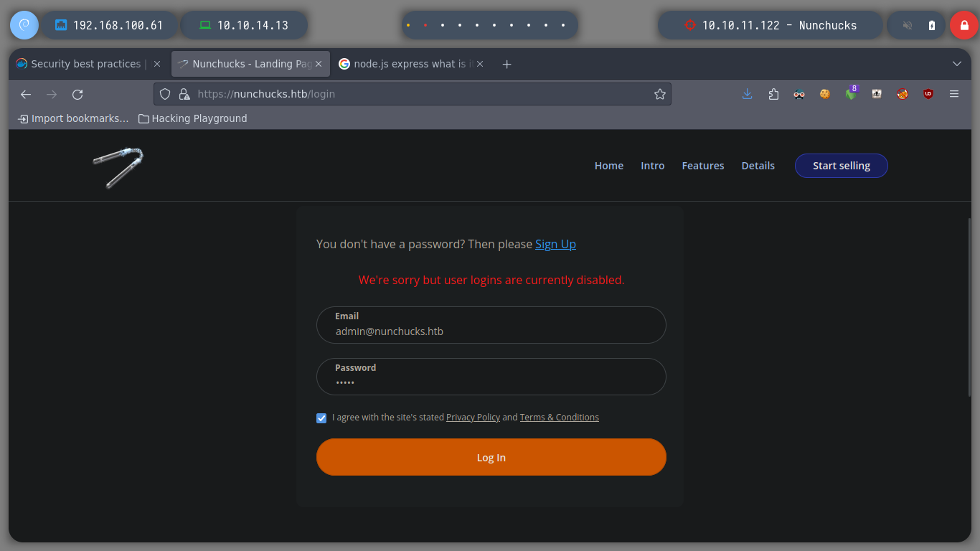
Task: Click the browser Back arrow
Action: point(26,94)
